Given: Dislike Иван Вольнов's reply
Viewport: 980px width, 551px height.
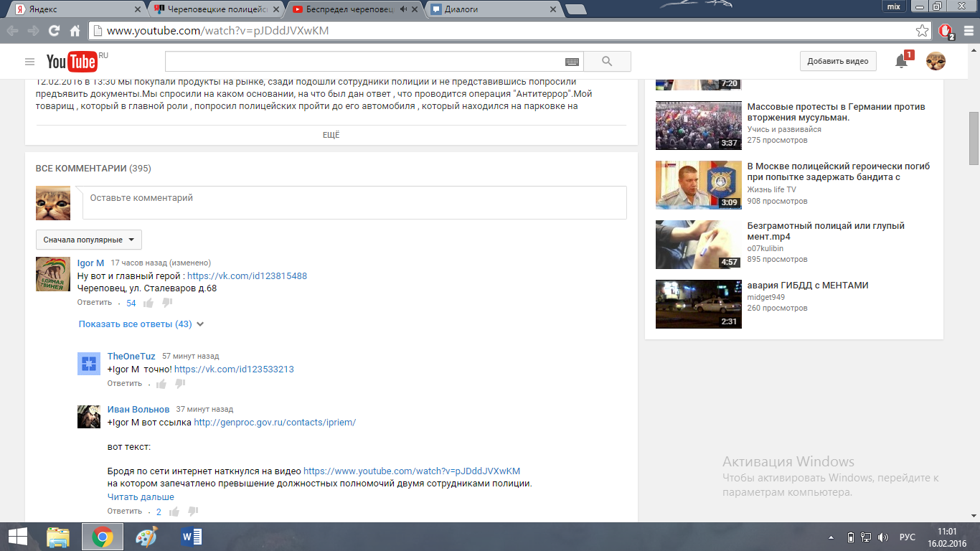Looking at the screenshot, I should (x=193, y=512).
